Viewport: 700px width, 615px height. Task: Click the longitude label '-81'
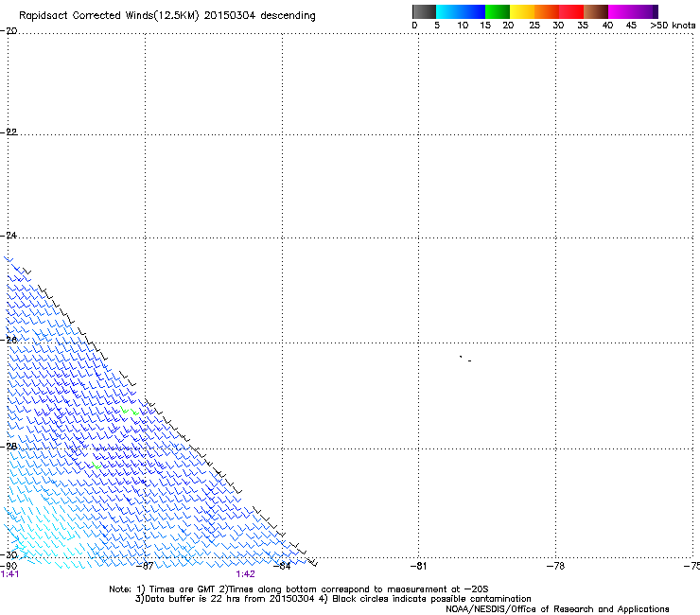pyautogui.click(x=418, y=566)
